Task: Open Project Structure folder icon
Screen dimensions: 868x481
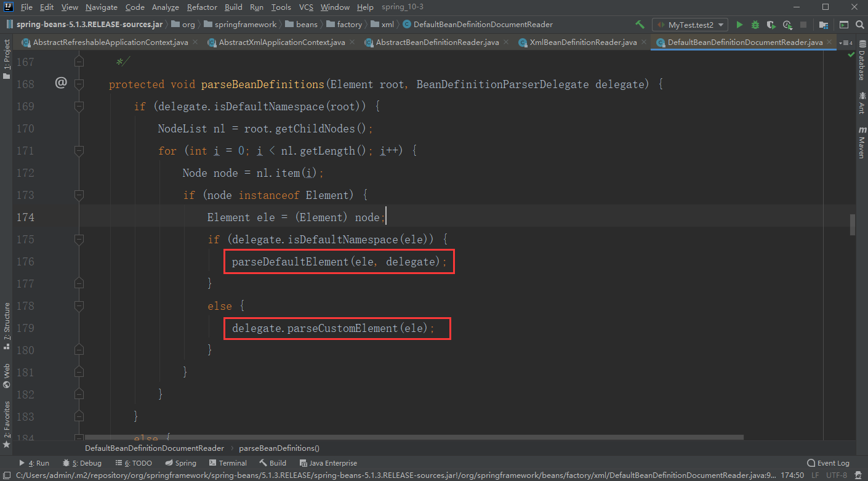Action: pyautogui.click(x=824, y=25)
